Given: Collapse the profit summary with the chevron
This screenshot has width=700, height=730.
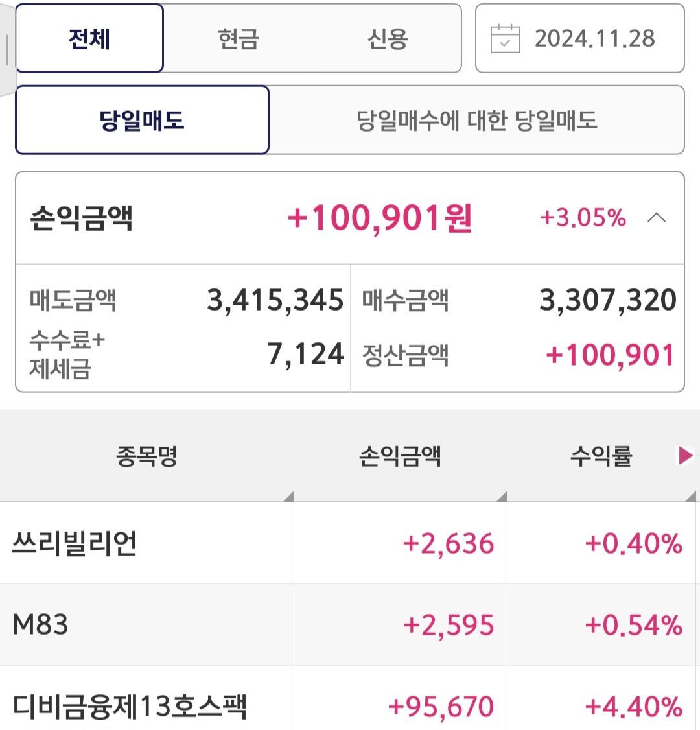Looking at the screenshot, I should pyautogui.click(x=657, y=218).
